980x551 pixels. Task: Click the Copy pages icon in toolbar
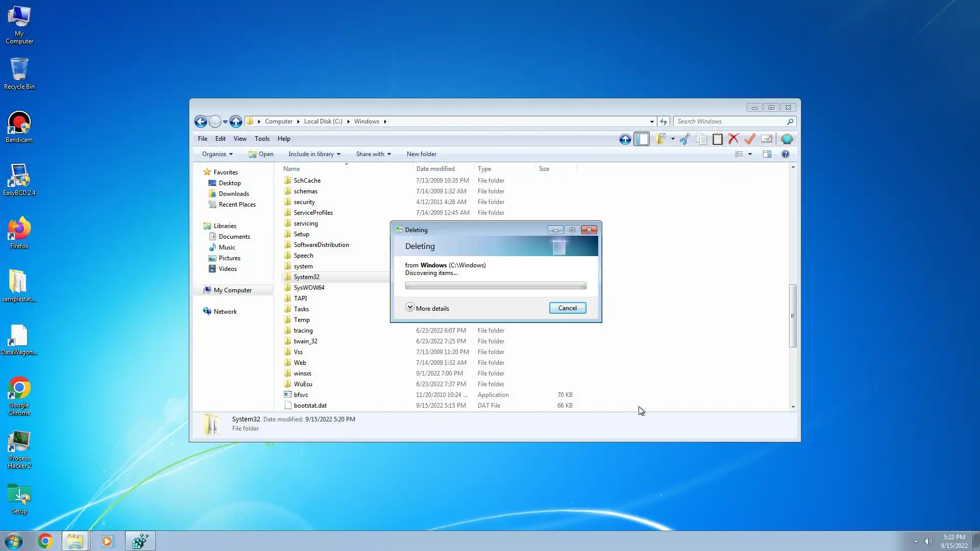pos(701,139)
